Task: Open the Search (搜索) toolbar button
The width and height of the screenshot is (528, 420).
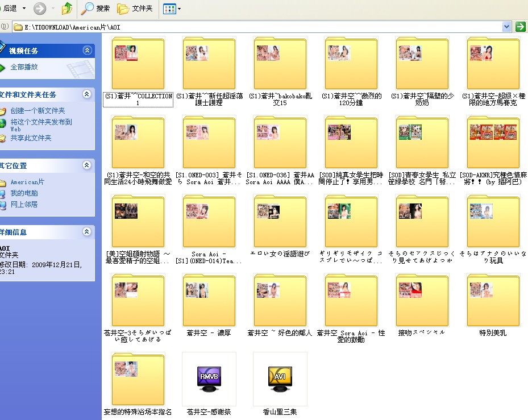Action: tap(95, 9)
